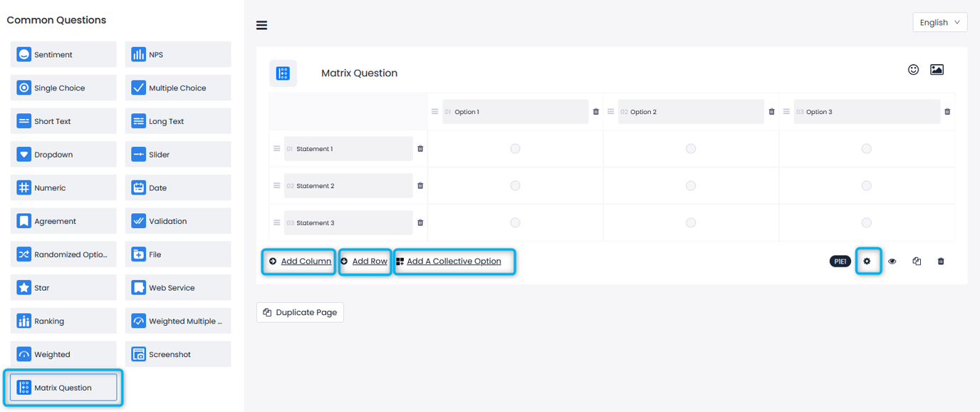Click the emoji smiley icon
Image resolution: width=980 pixels, height=412 pixels.
coord(913,69)
